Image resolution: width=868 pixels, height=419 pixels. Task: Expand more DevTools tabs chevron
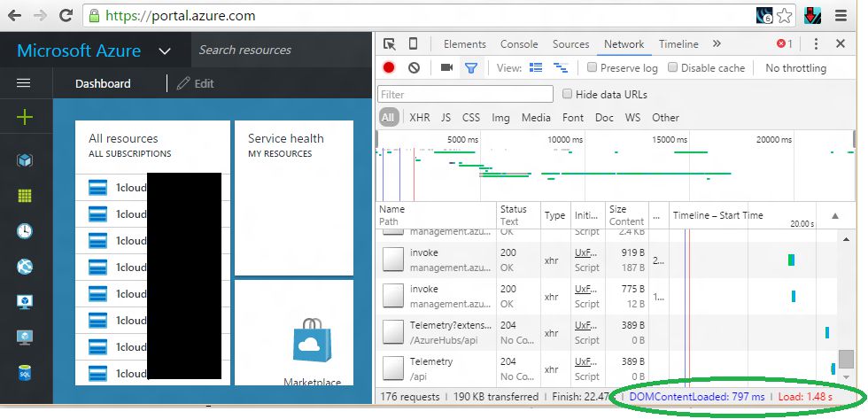tap(717, 43)
